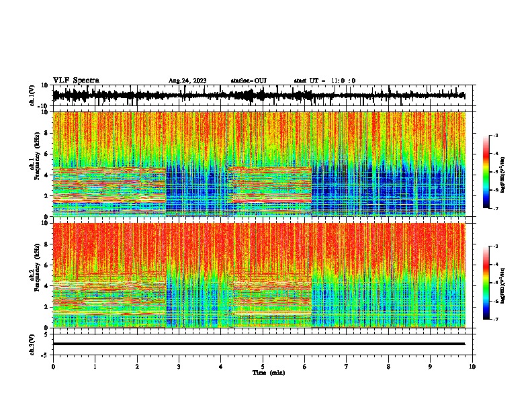Click the "6" kHz tick on ch.2 frequency axis
The image size is (532, 411).
click(x=47, y=265)
